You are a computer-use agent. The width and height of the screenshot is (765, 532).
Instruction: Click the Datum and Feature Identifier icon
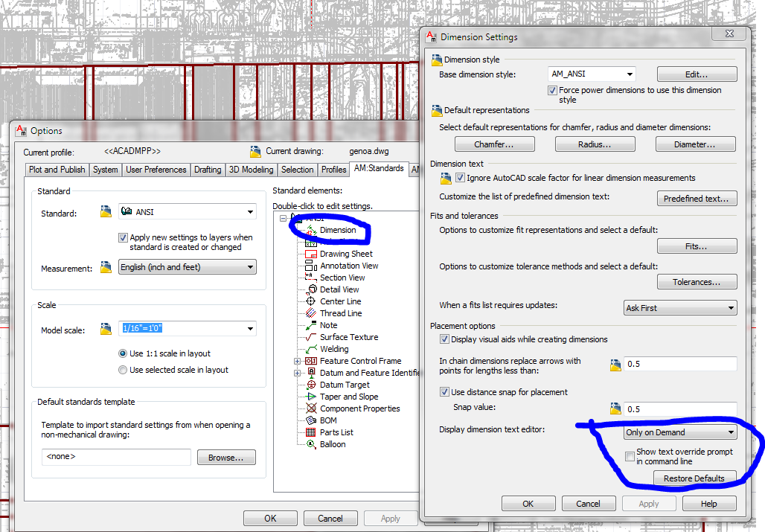coord(311,373)
